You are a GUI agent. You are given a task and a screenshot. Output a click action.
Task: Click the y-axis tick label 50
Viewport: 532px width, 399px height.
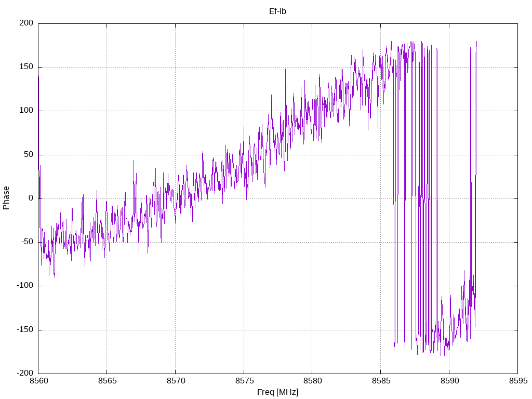pyautogui.click(x=29, y=154)
